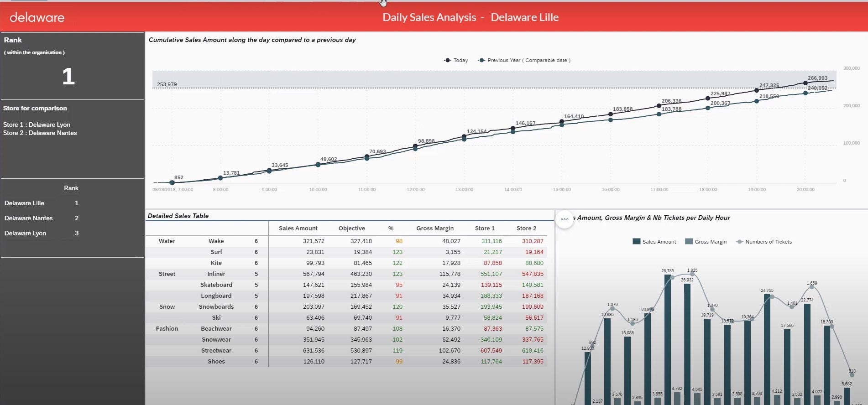Click the Today legend marker
The width and height of the screenshot is (868, 405).
pyautogui.click(x=447, y=60)
